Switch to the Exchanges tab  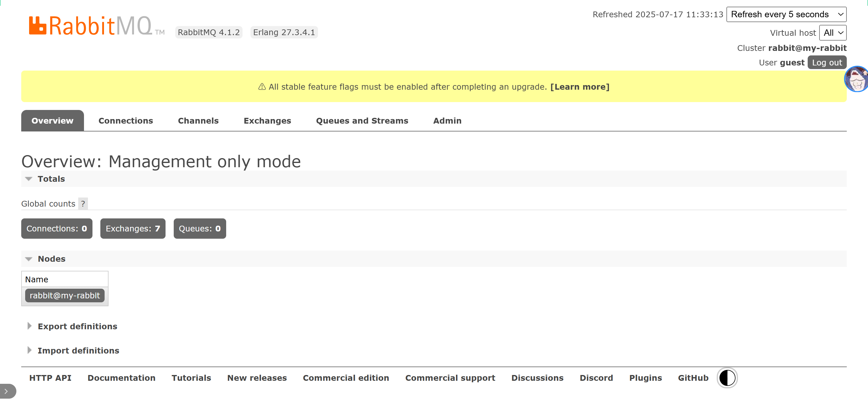coord(267,121)
